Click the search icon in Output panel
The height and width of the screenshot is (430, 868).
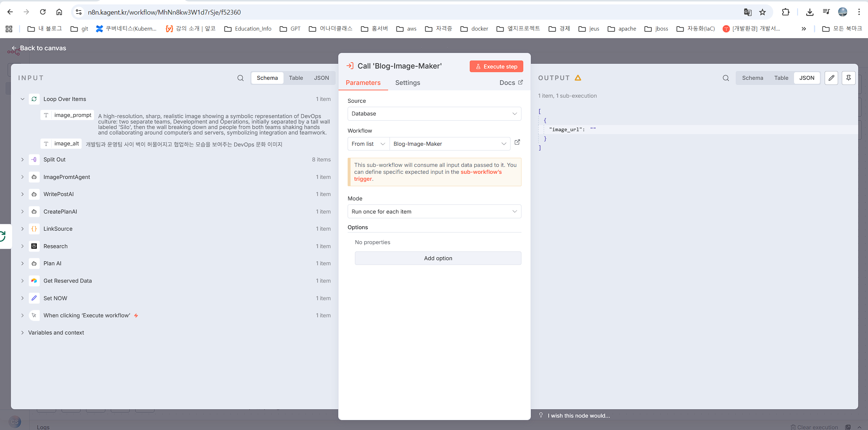click(x=726, y=78)
